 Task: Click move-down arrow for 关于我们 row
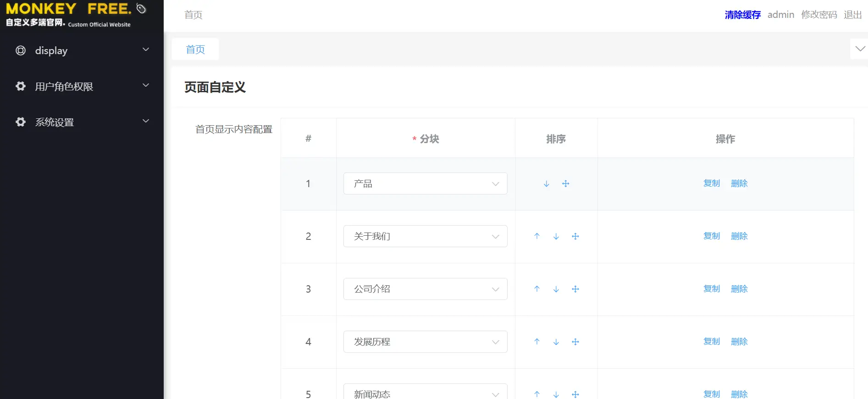point(556,237)
